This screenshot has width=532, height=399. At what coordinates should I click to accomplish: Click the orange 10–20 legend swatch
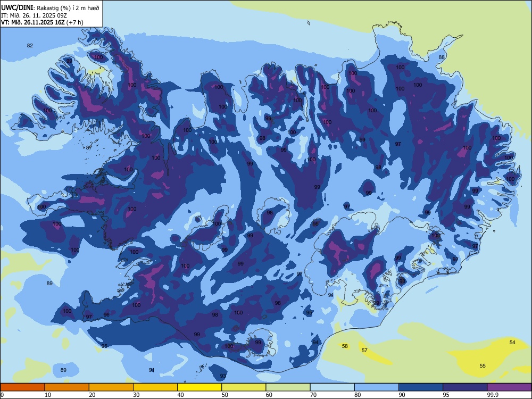point(67,387)
